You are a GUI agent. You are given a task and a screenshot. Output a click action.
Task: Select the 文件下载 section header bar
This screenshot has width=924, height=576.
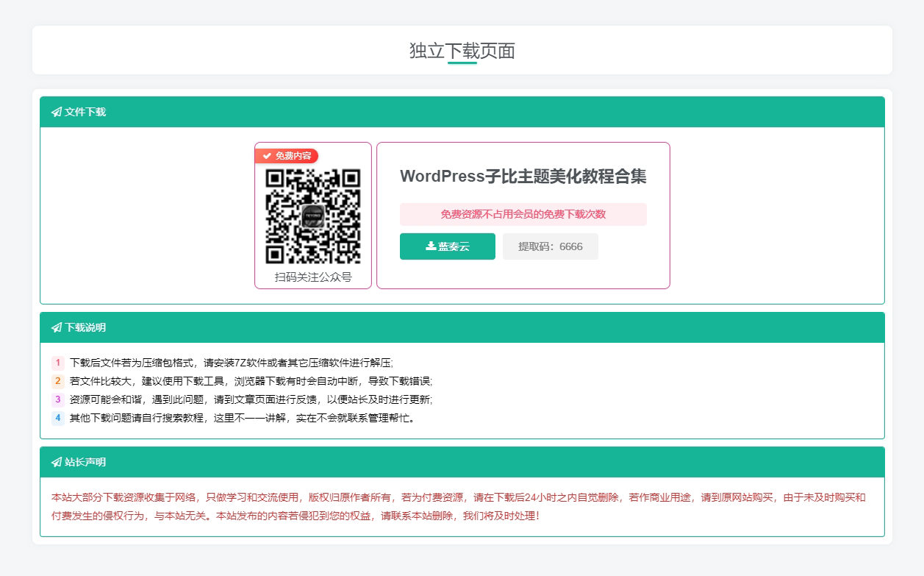[462, 112]
